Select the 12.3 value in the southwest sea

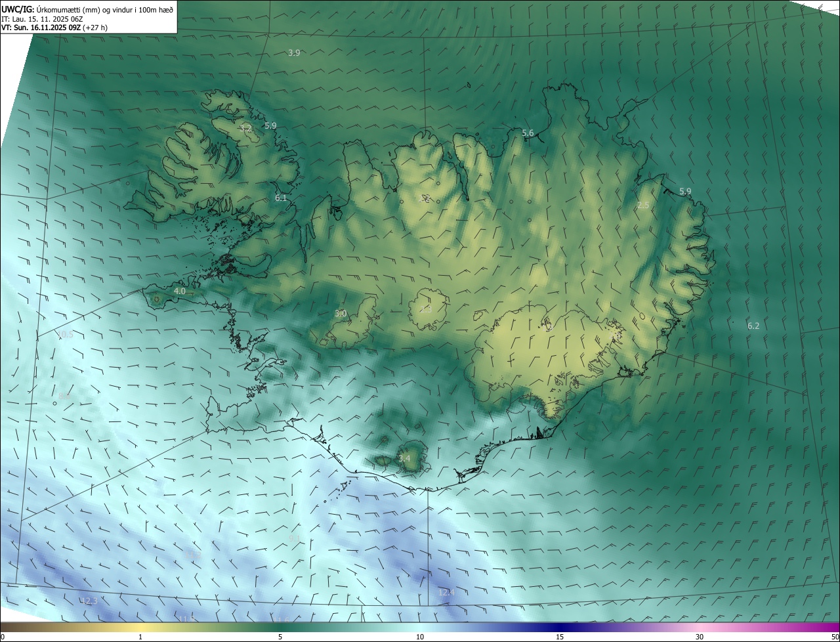(89, 601)
